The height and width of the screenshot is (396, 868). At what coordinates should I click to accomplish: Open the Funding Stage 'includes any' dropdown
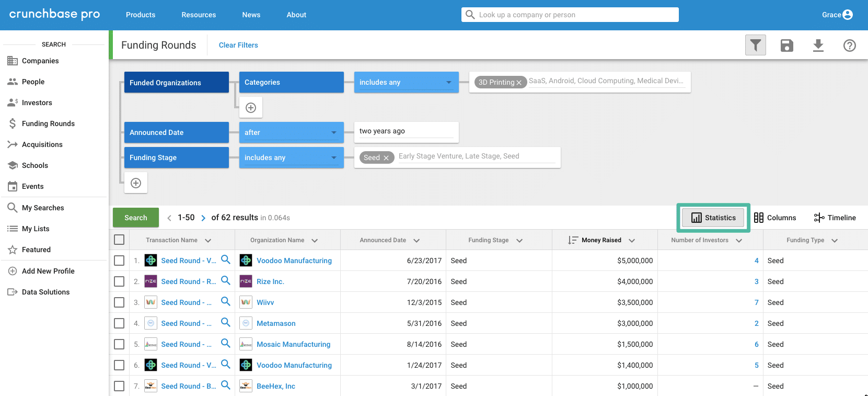pyautogui.click(x=292, y=158)
